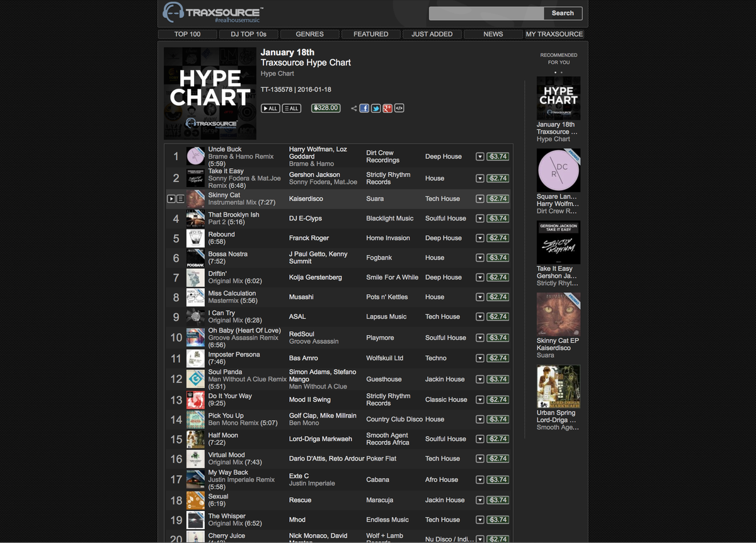This screenshot has height=543, width=756.
Task: Click the share icon near social buttons
Action: 354,108
